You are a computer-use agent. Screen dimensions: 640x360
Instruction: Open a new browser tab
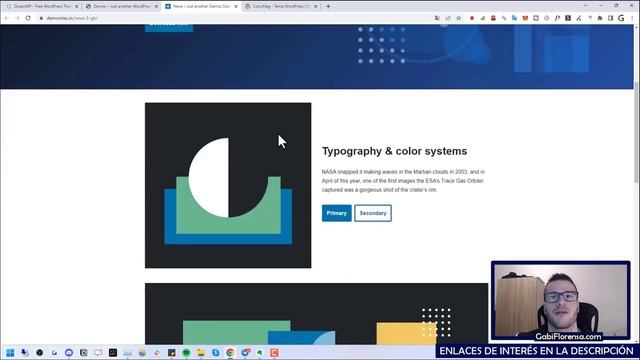pos(328,7)
